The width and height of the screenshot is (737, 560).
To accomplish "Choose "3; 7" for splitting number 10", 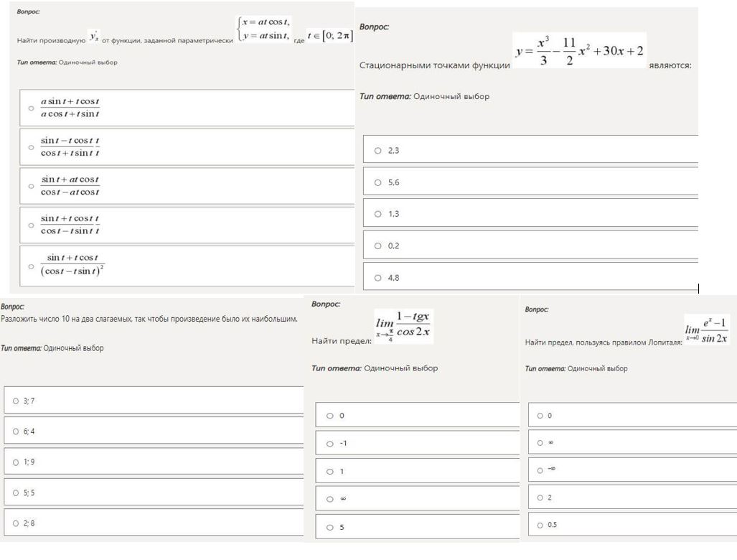I will coord(16,401).
